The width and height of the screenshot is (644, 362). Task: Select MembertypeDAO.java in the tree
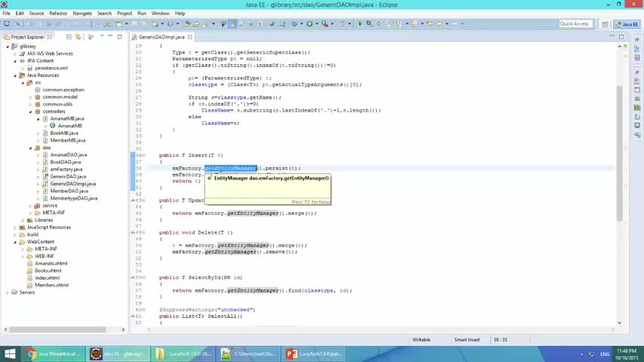(73, 198)
